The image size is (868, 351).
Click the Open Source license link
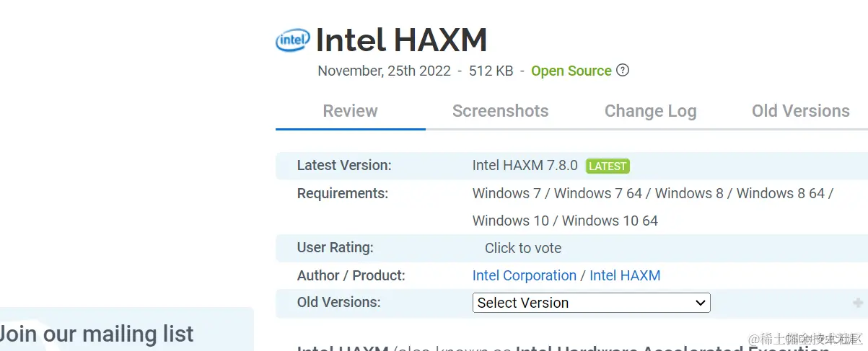coord(571,71)
